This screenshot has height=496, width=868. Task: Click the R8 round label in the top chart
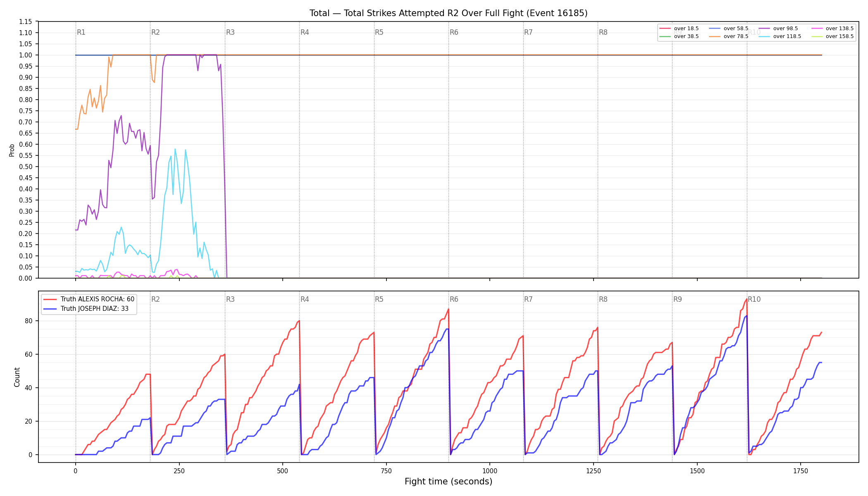[603, 32]
